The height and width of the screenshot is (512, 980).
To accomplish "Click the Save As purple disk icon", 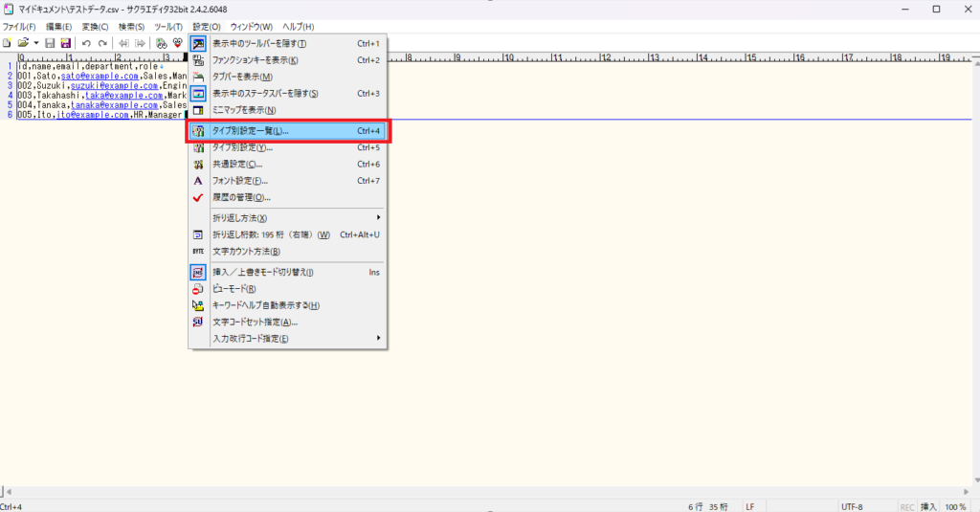I will click(x=65, y=43).
